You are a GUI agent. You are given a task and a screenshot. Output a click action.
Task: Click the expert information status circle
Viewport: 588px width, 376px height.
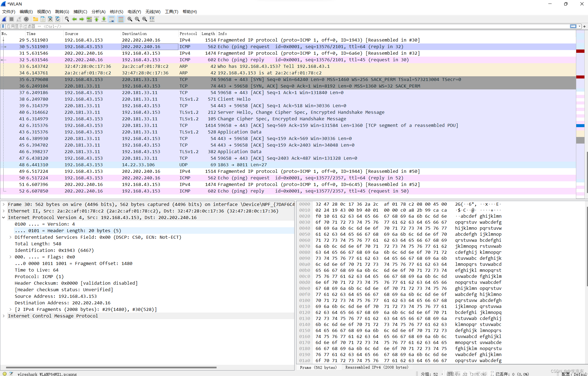point(4,374)
